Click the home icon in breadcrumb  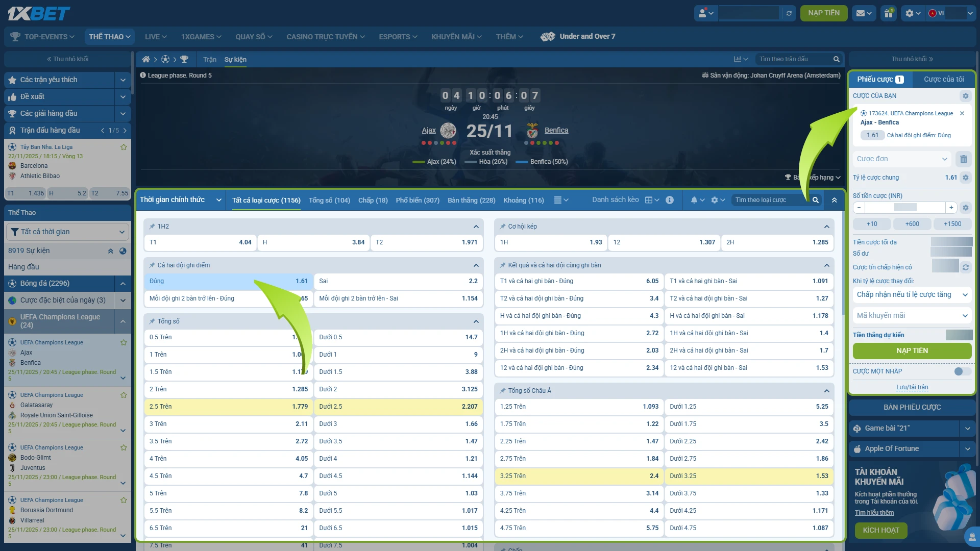coord(146,60)
